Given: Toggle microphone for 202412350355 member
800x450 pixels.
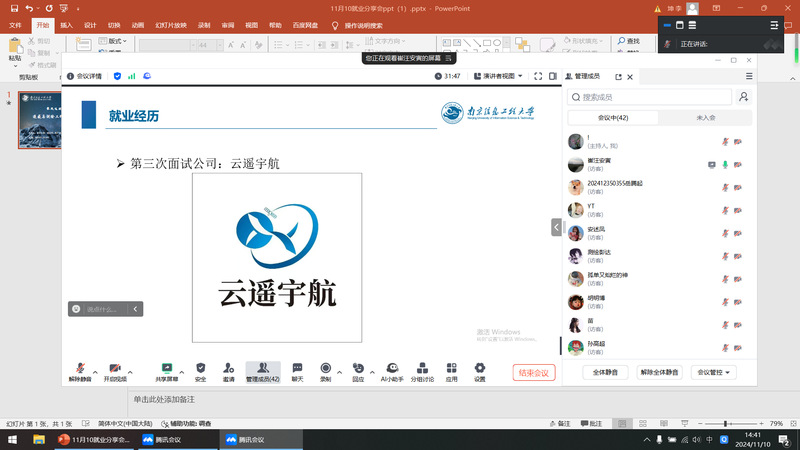Looking at the screenshot, I should [725, 187].
